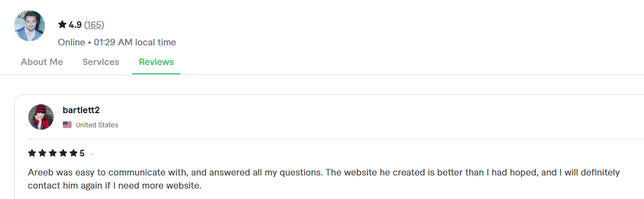Select the number 5 beside the review stars
The width and height of the screenshot is (644, 199).
[x=82, y=154]
